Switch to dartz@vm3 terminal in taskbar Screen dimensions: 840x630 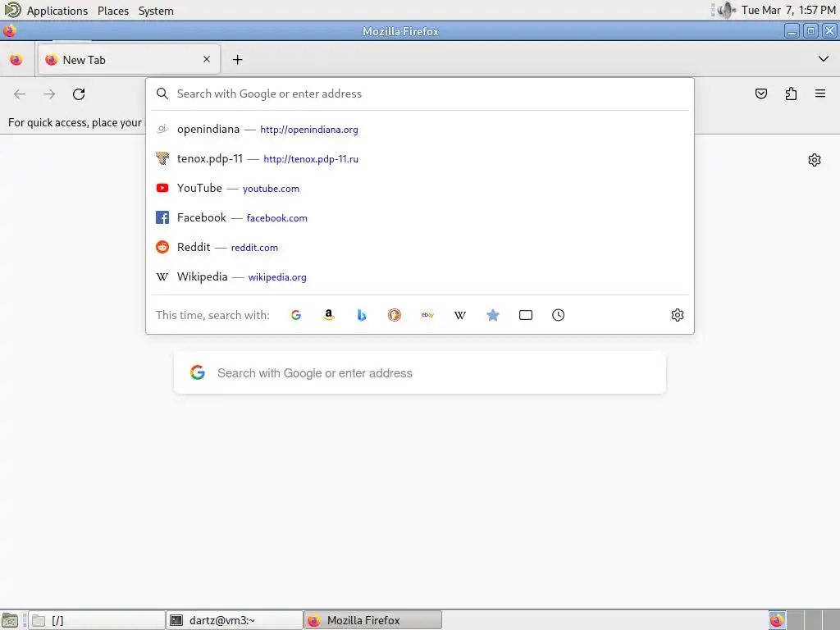[x=235, y=620]
